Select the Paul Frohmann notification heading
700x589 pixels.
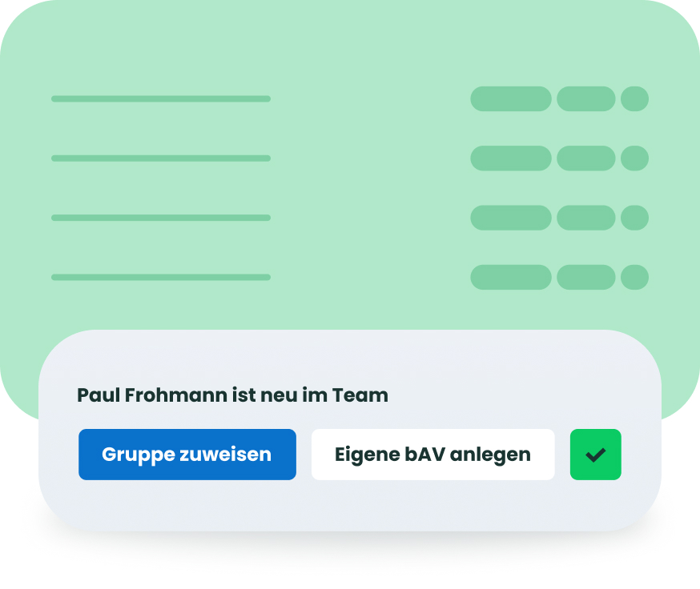(x=231, y=395)
